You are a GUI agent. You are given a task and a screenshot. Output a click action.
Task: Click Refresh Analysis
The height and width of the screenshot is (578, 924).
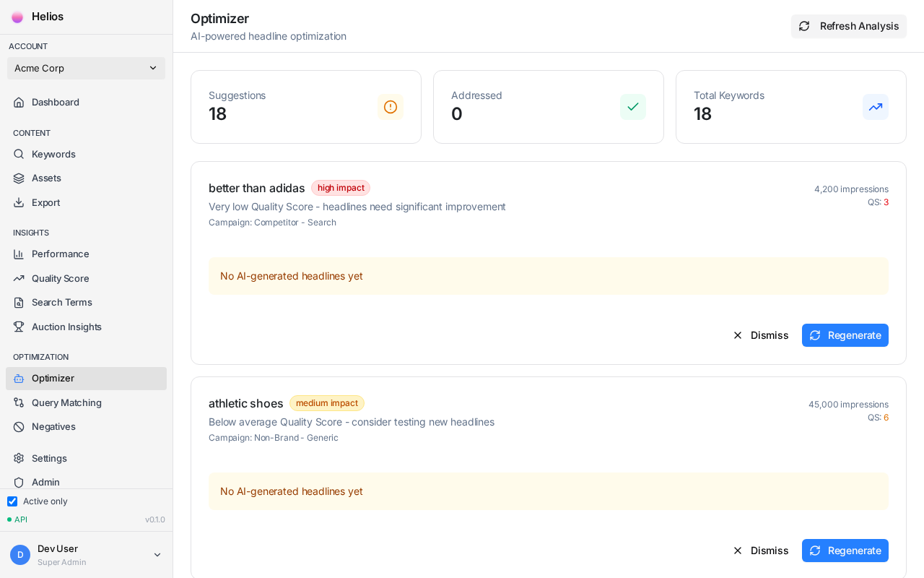849,26
